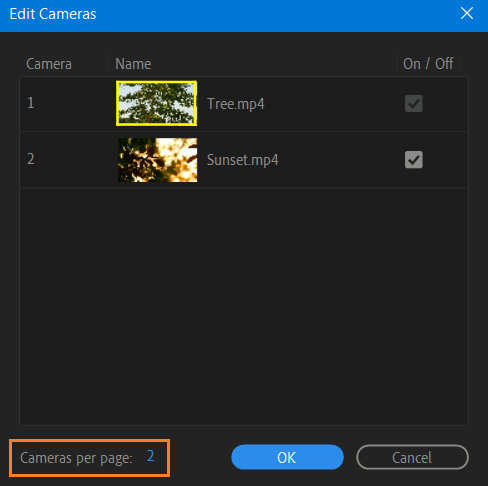This screenshot has height=486, width=488.
Task: Click the Camera column header
Action: [49, 64]
